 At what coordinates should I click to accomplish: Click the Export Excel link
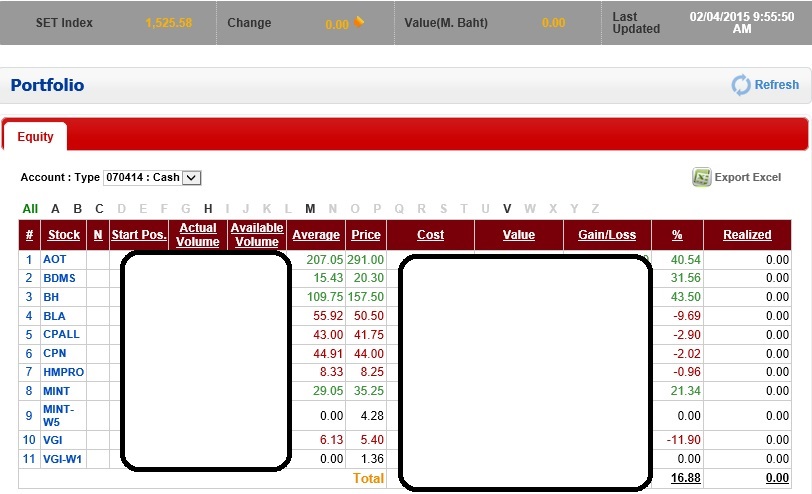pyautogui.click(x=747, y=177)
